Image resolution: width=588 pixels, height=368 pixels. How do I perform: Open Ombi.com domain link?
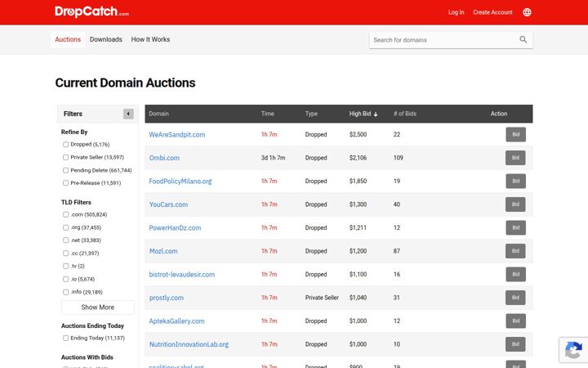pos(164,158)
